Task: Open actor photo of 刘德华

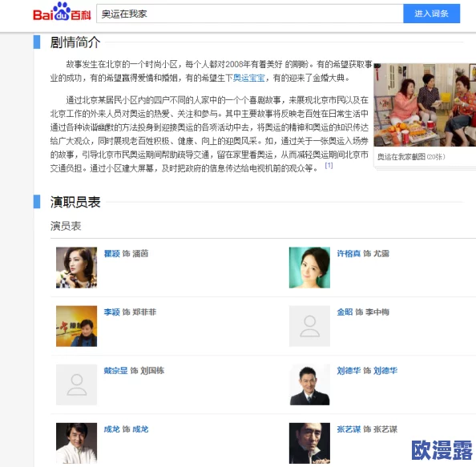Action: click(x=309, y=384)
